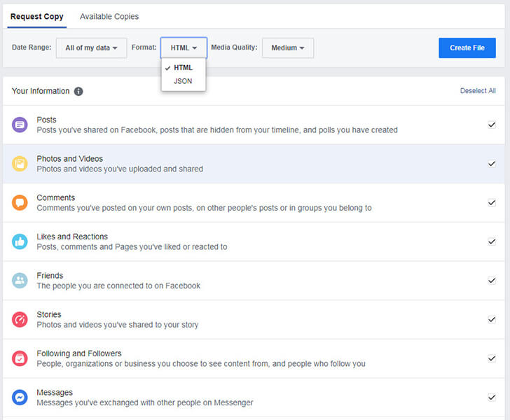The image size is (510, 420).
Task: Click the purple Posts category icon
Action: coord(20,125)
